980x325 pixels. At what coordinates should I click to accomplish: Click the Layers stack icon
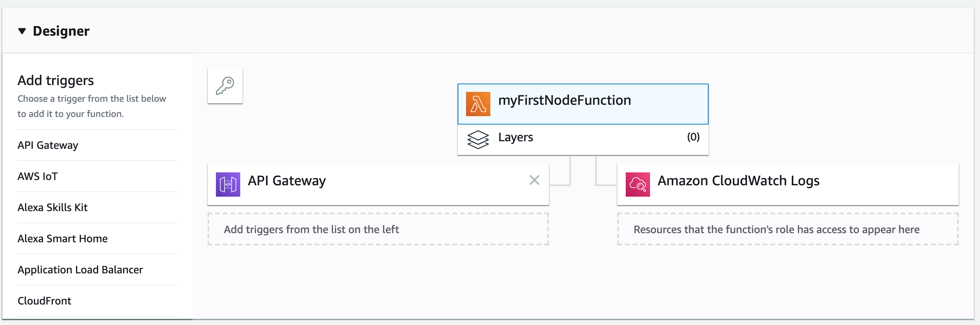coord(478,139)
